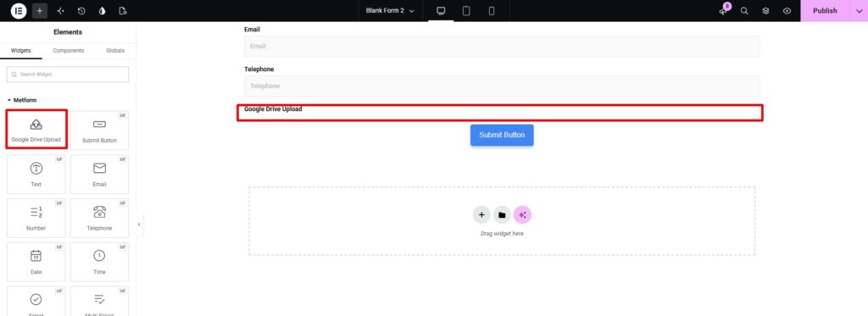Select the Email widget
Viewport: 868px width, 316px height.
(100, 174)
